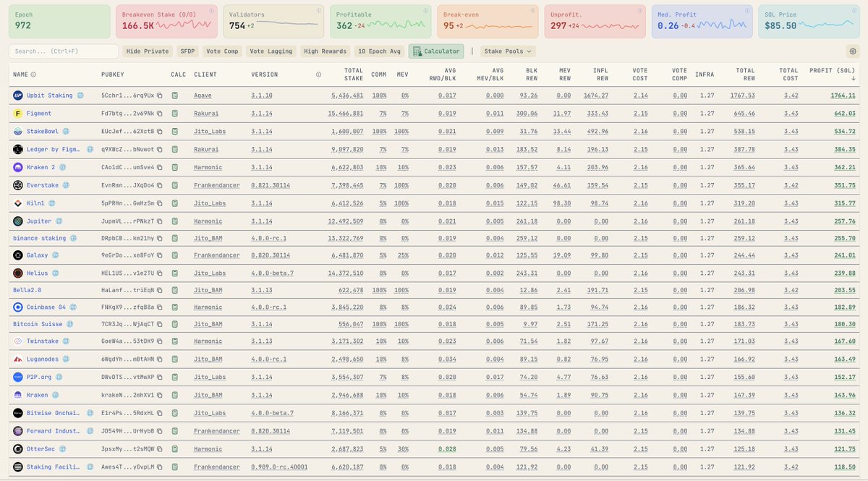868x481 pixels.
Task: Click the info icon after VERSION column header
Action: point(319,75)
